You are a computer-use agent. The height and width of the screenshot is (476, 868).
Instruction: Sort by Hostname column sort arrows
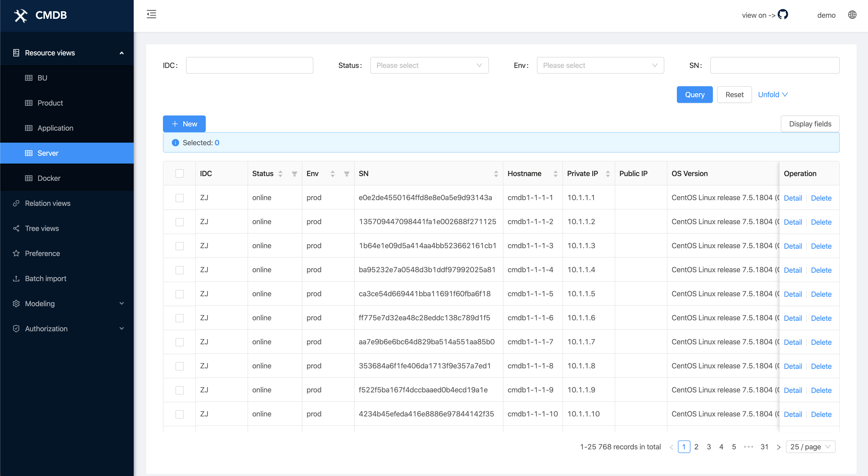click(x=555, y=174)
